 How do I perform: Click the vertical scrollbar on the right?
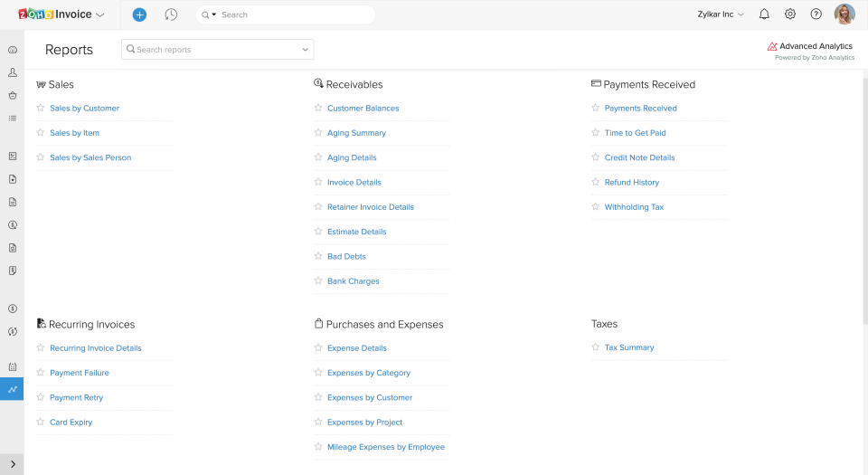coord(863,199)
